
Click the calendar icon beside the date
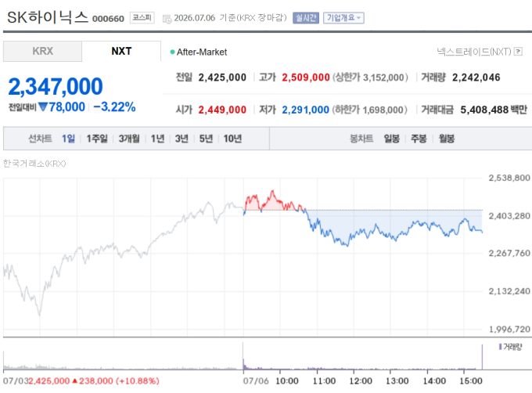[x=167, y=19]
